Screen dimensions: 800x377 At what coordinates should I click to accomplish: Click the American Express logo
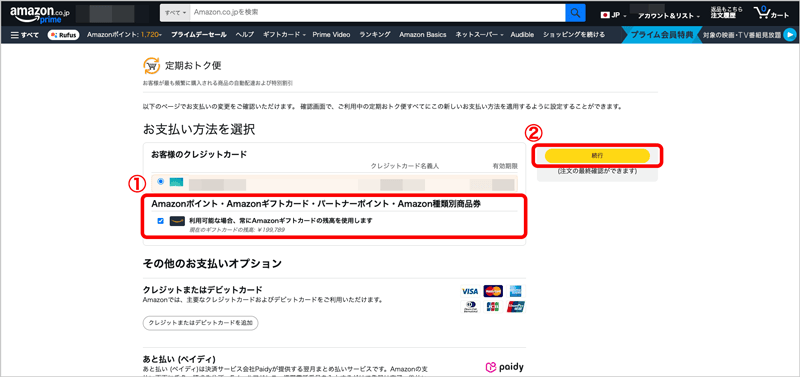[516, 291]
